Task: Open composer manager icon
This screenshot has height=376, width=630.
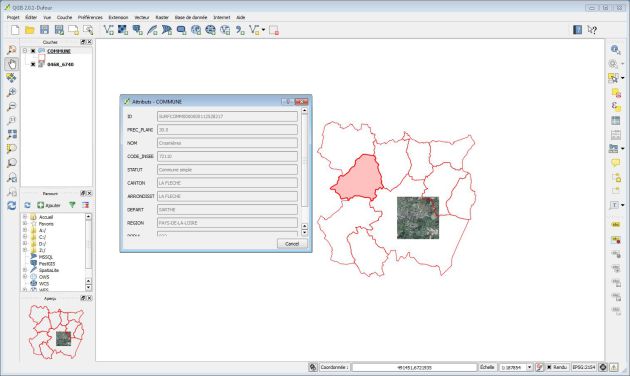Action: pyautogui.click(x=88, y=30)
